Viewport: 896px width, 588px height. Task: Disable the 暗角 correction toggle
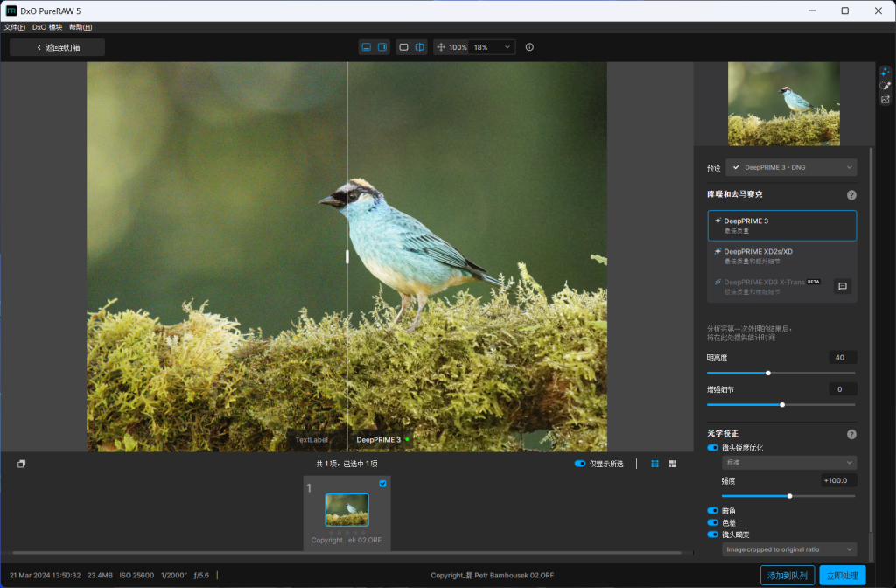click(x=712, y=510)
